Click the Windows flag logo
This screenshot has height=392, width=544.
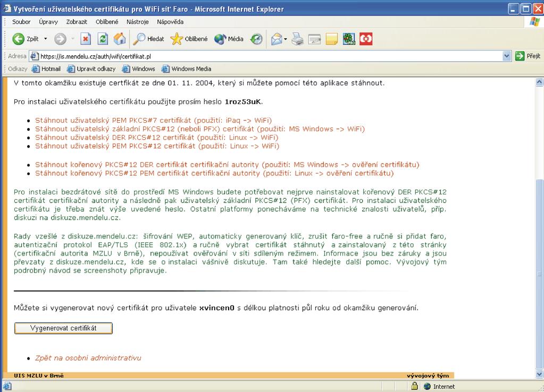tap(534, 22)
